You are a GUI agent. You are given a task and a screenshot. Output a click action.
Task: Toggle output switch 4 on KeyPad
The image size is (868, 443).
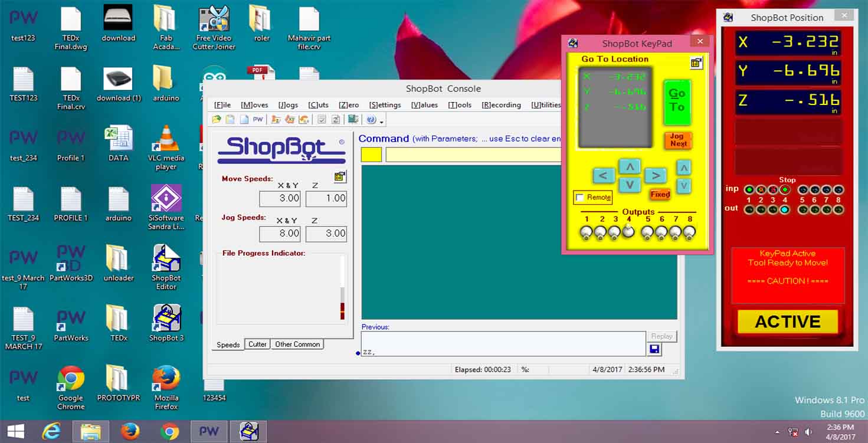[628, 230]
